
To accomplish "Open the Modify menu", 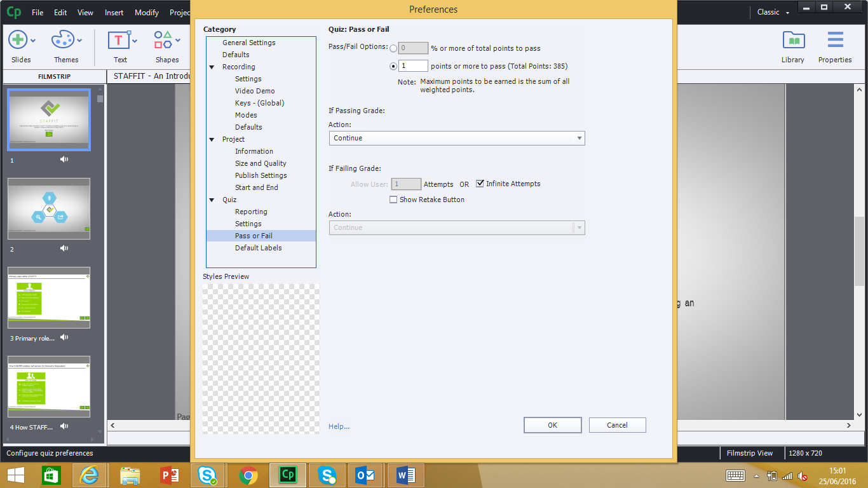I will point(147,12).
